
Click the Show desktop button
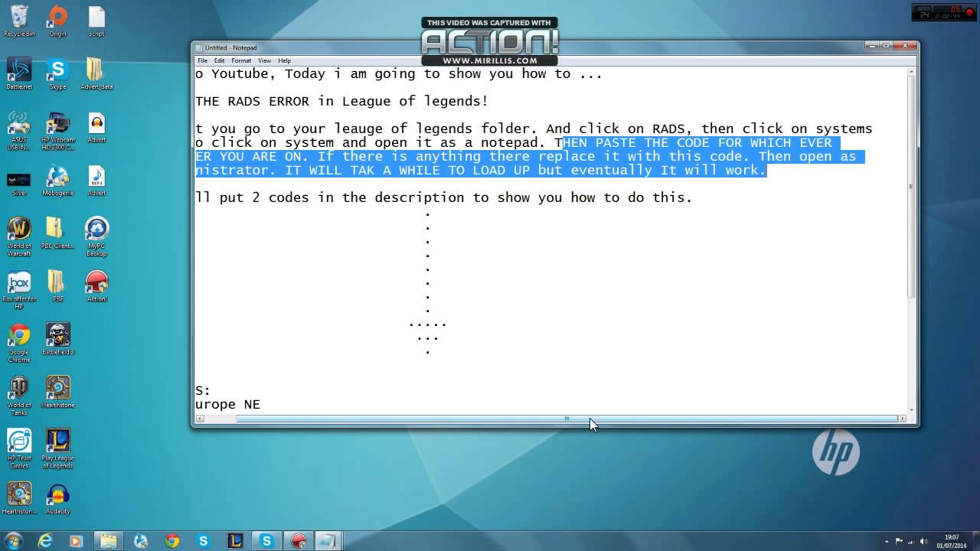tap(975, 541)
